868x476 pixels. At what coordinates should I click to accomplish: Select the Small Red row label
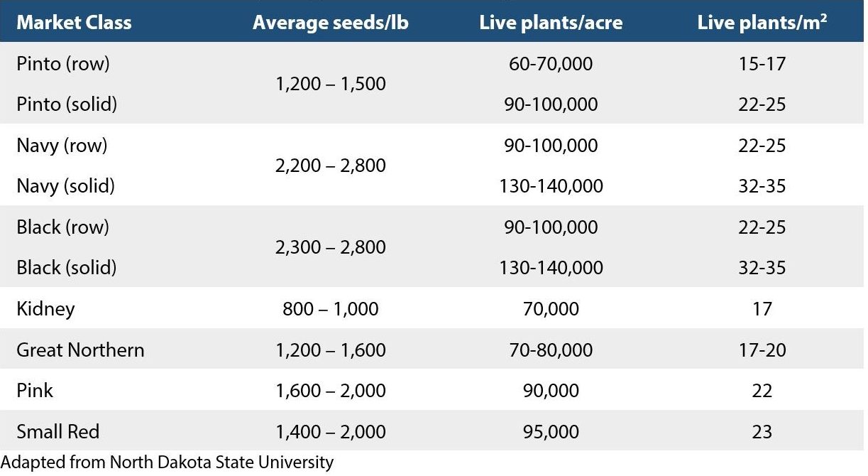58,432
